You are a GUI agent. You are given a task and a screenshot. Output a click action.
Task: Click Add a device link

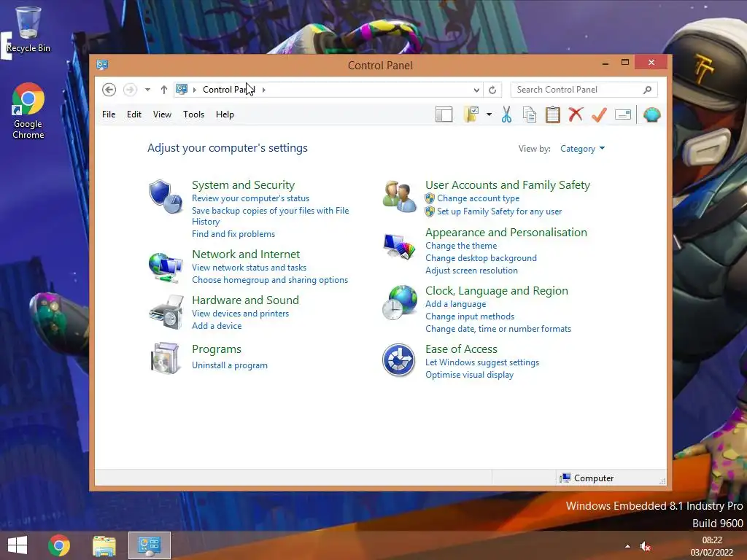point(217,326)
